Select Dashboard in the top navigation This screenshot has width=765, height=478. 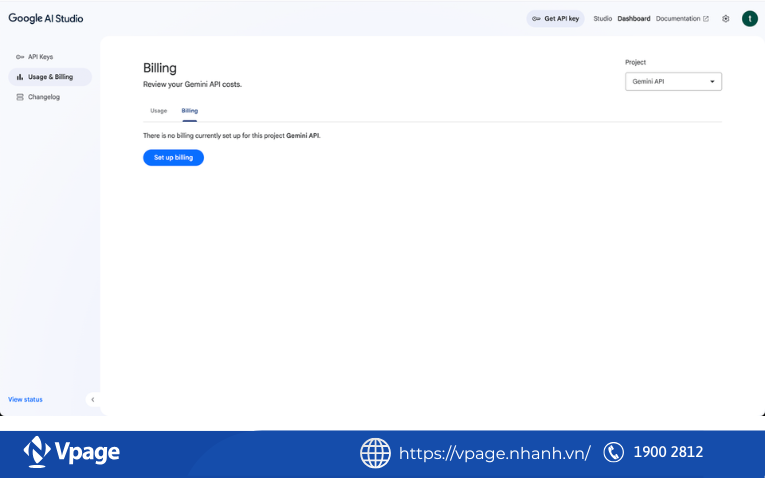click(634, 19)
